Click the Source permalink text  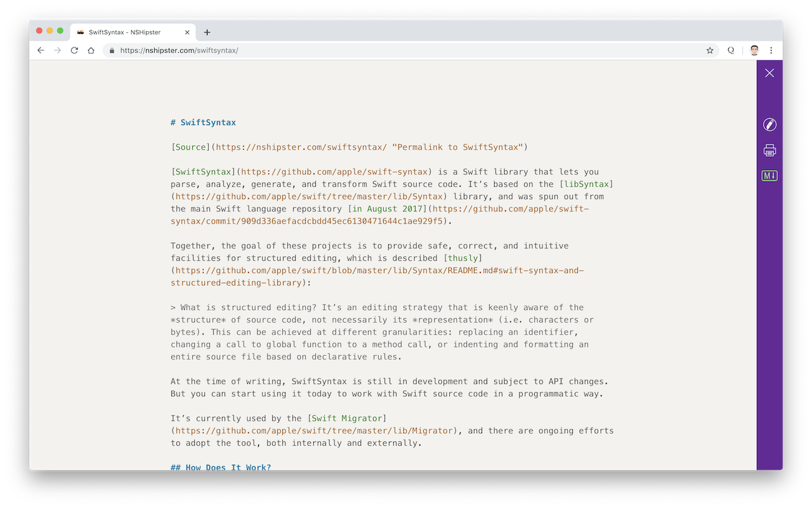pos(190,147)
